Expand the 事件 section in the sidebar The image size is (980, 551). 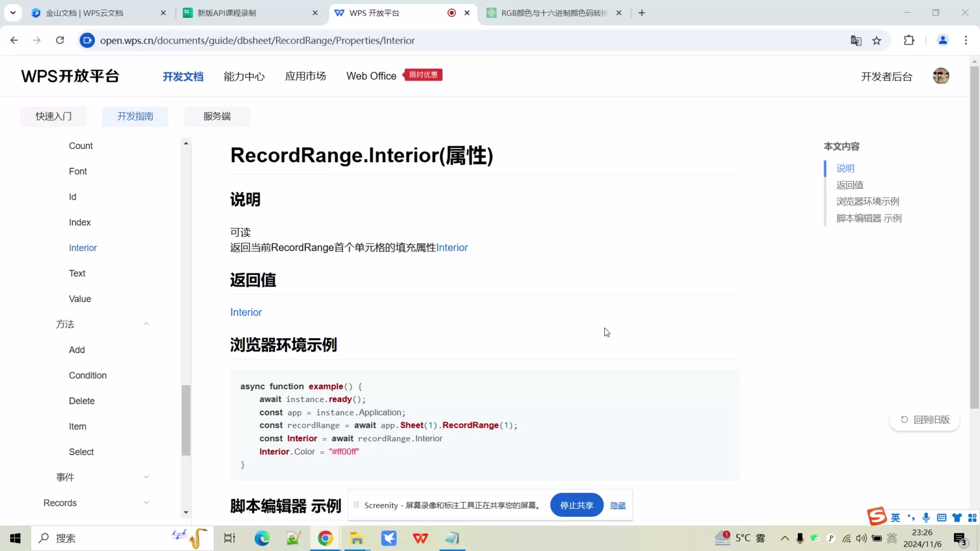pyautogui.click(x=146, y=477)
